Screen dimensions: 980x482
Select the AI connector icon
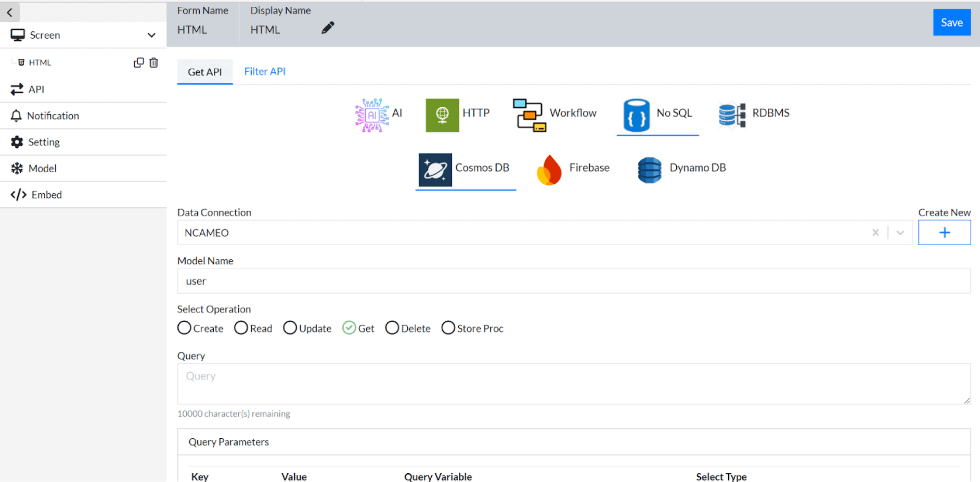click(372, 115)
